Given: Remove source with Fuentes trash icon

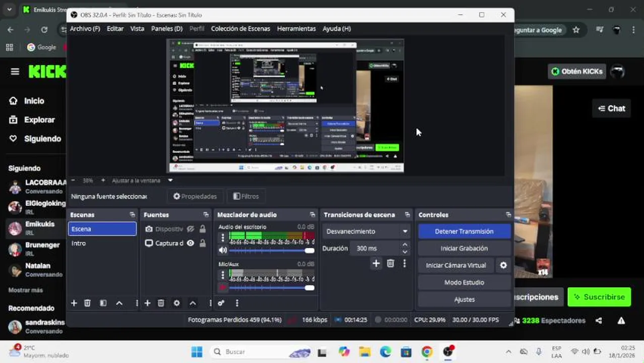Looking at the screenshot, I should 161,303.
